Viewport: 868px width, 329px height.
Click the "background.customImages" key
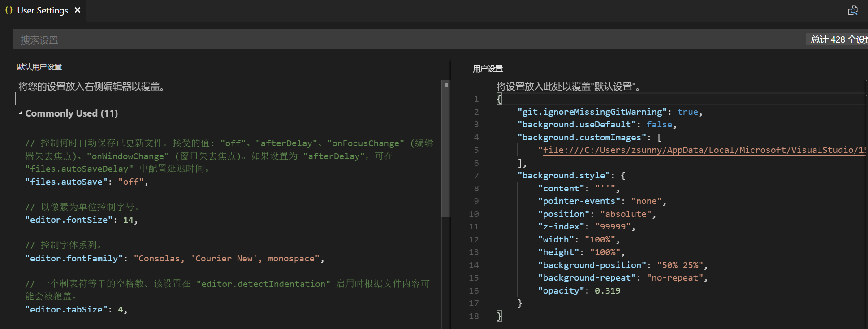pos(582,137)
